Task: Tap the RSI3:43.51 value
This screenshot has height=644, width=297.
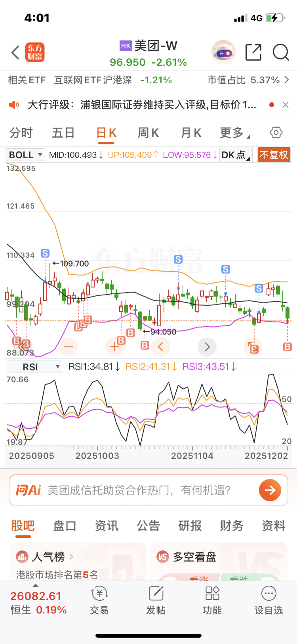Action: [x=209, y=367]
